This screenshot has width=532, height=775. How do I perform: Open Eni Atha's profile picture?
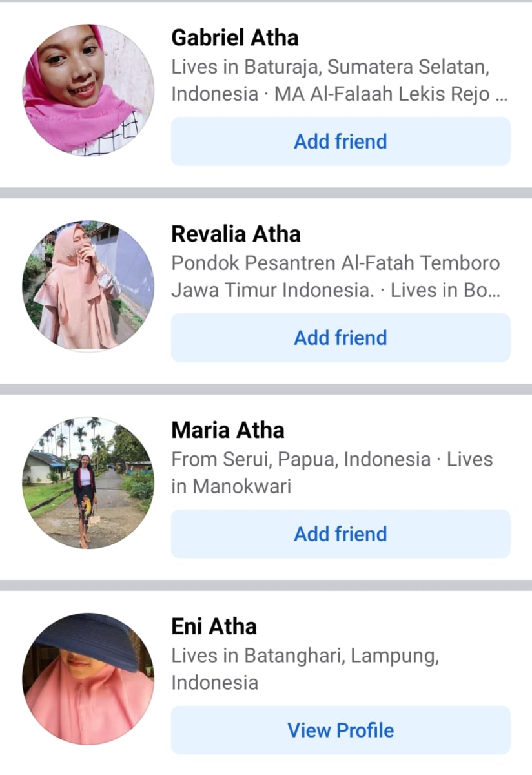[x=88, y=679]
